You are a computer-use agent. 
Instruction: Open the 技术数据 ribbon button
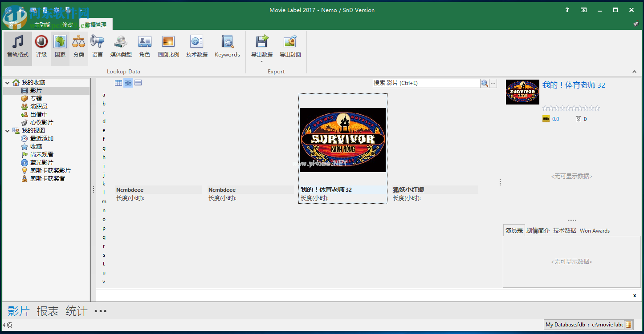197,48
